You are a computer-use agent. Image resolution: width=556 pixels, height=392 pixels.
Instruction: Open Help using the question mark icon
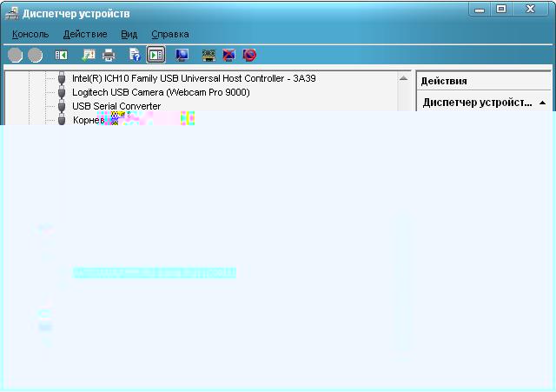pos(135,55)
